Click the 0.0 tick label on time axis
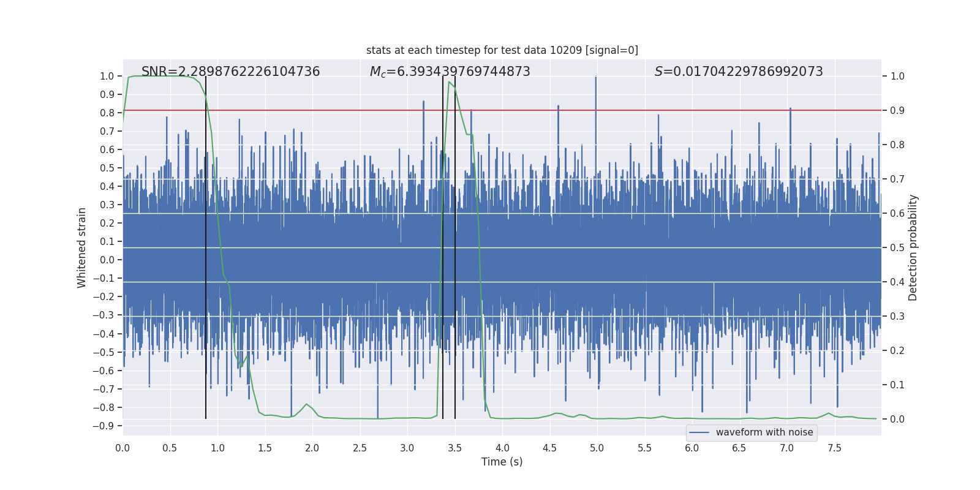980x490 pixels. pos(123,448)
